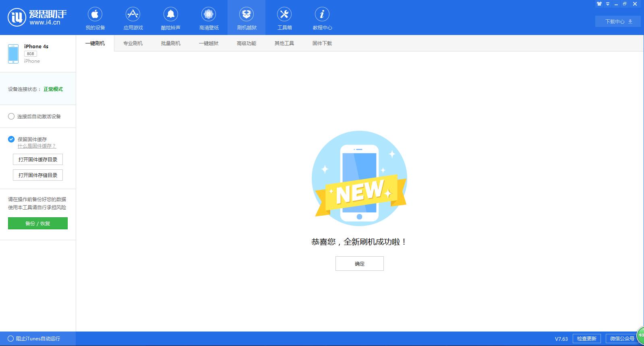
Task: Open the 下载中心 download center
Action: pyautogui.click(x=618, y=21)
